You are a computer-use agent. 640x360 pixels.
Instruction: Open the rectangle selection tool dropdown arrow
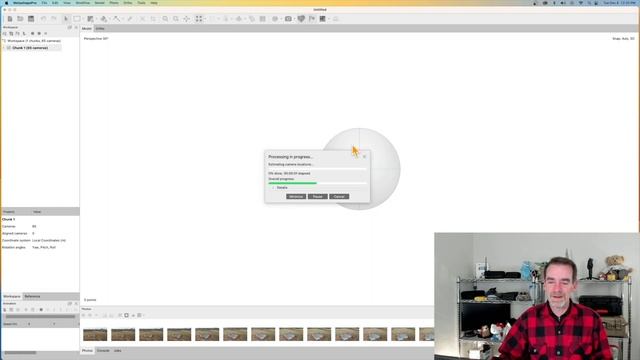tap(82, 19)
